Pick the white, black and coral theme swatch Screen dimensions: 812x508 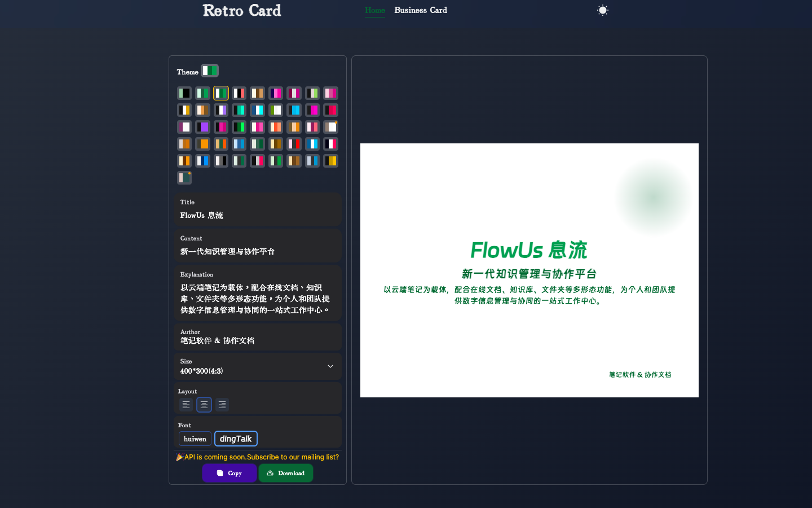[x=239, y=93]
